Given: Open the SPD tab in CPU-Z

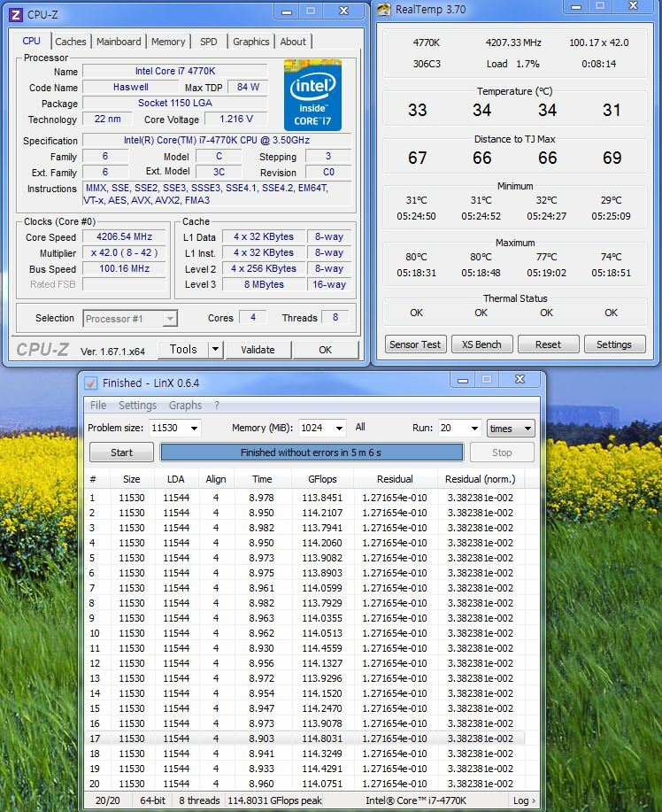Looking at the screenshot, I should (x=208, y=42).
